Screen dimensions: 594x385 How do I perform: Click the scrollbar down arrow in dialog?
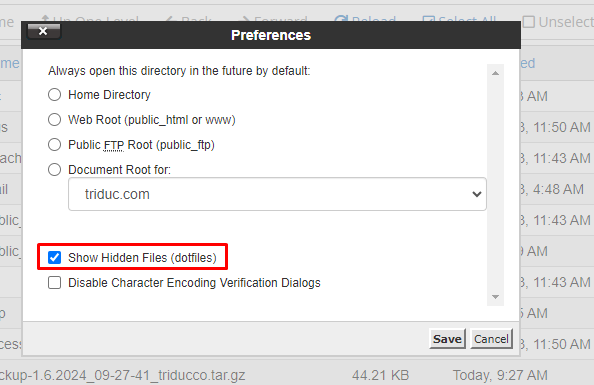[495, 297]
